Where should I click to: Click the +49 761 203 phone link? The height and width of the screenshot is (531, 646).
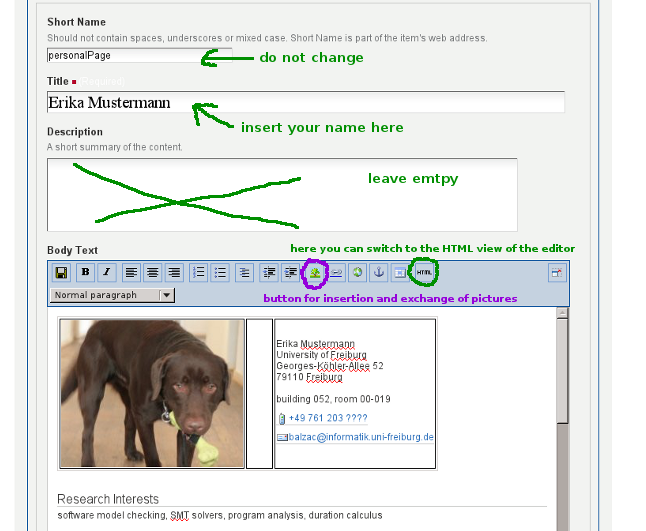pos(327,417)
